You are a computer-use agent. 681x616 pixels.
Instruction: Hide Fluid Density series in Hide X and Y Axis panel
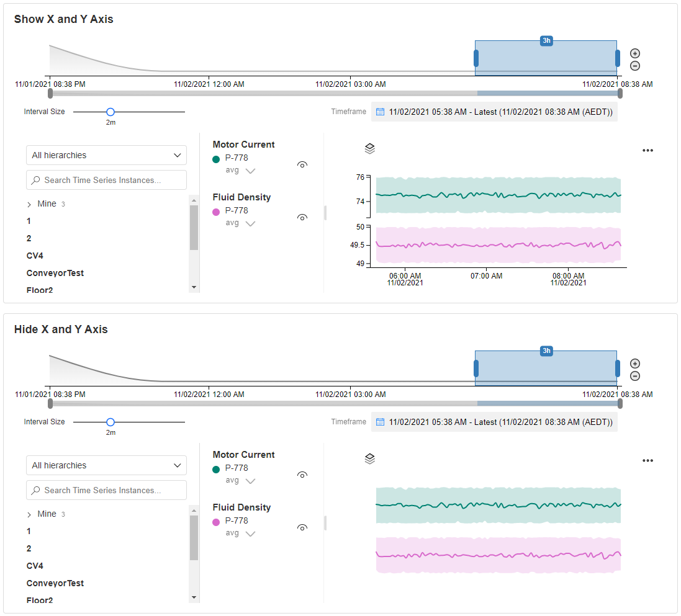(302, 527)
